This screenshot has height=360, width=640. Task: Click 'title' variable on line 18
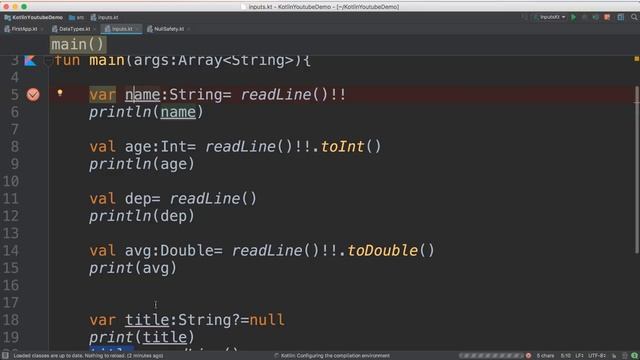click(x=147, y=320)
